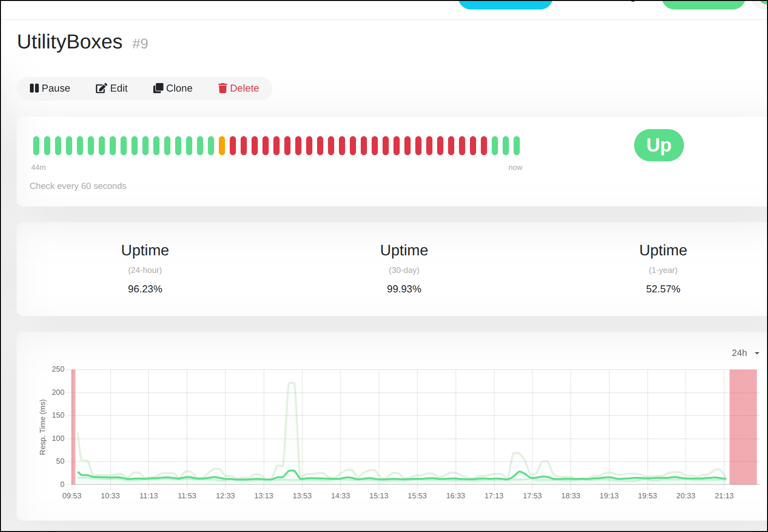This screenshot has height=532, width=768.
Task: Click the 52.57% 1-year uptime value
Action: (663, 289)
